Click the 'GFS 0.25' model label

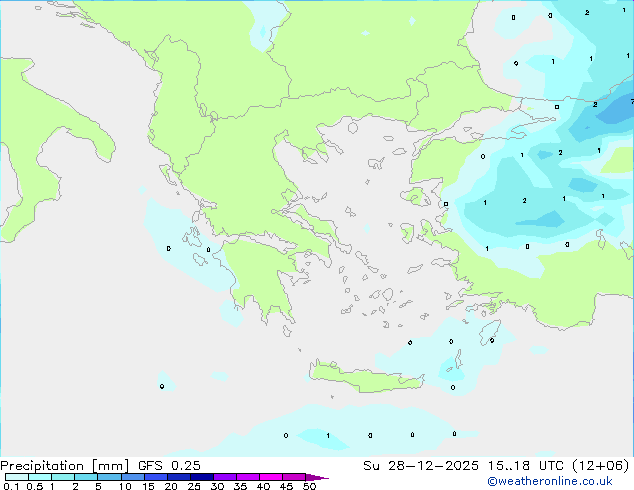pos(169,466)
